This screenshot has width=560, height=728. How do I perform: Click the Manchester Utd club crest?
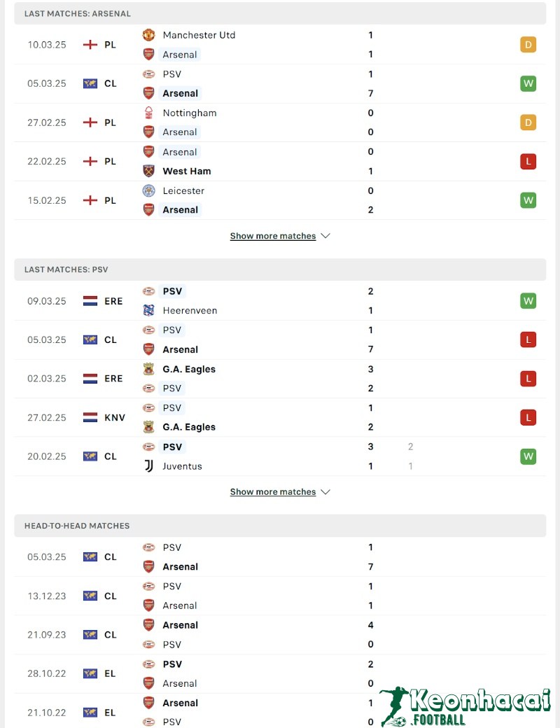(x=149, y=34)
